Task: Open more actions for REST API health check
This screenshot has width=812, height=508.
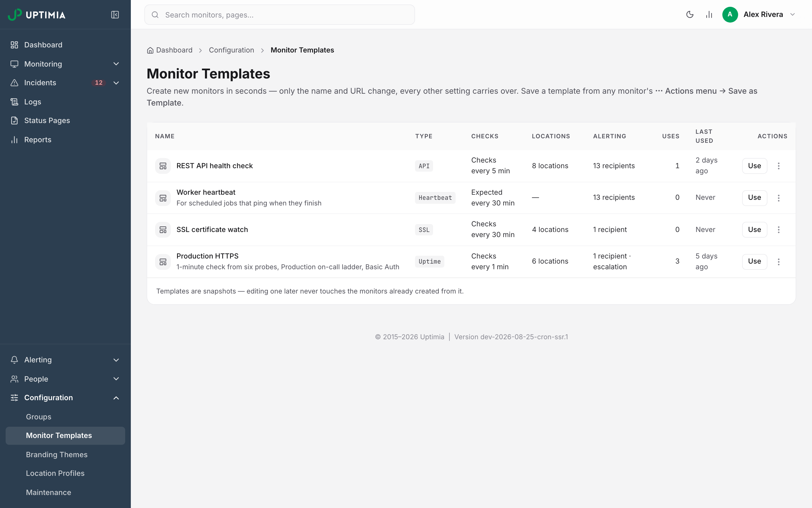Action: (779, 166)
